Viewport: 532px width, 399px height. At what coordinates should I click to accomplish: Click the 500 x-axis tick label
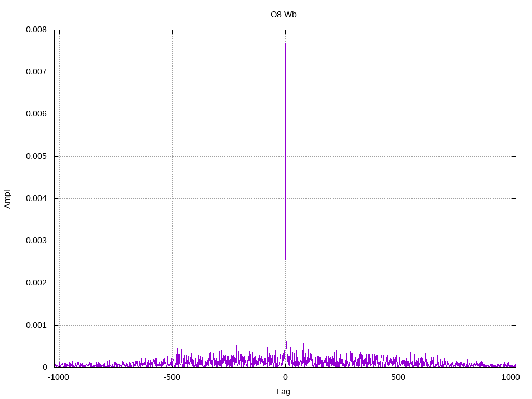398,377
